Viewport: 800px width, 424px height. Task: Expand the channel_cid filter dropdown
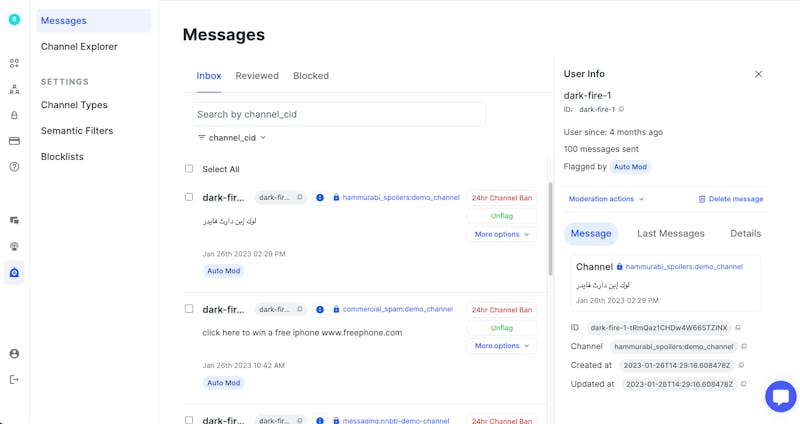coord(232,138)
